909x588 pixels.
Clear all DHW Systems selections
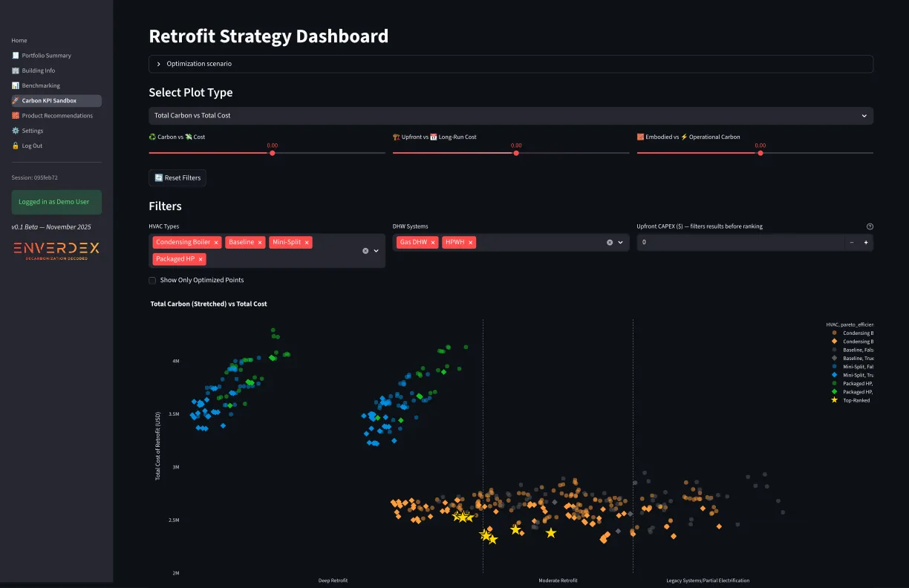(x=610, y=243)
